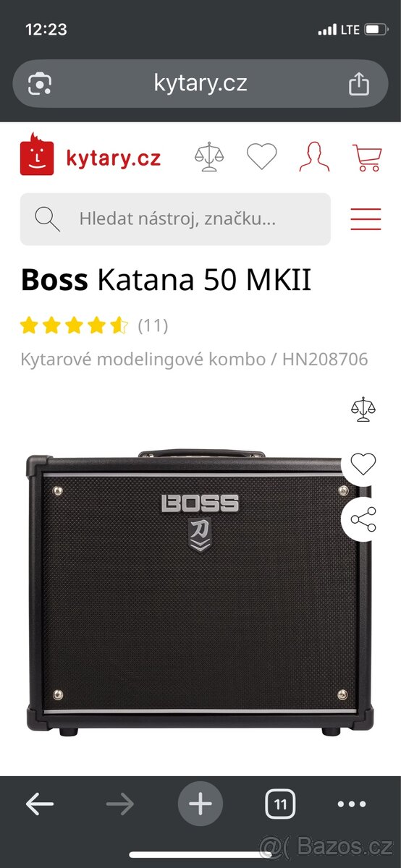Open the wishlist heart in header
Image resolution: width=401 pixels, height=868 pixels.
click(261, 157)
